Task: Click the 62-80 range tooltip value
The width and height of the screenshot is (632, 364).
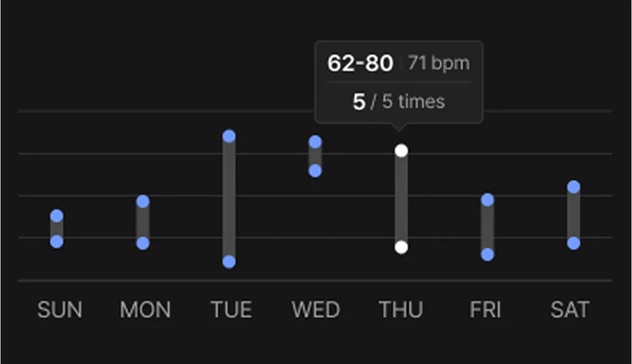Action: click(360, 63)
